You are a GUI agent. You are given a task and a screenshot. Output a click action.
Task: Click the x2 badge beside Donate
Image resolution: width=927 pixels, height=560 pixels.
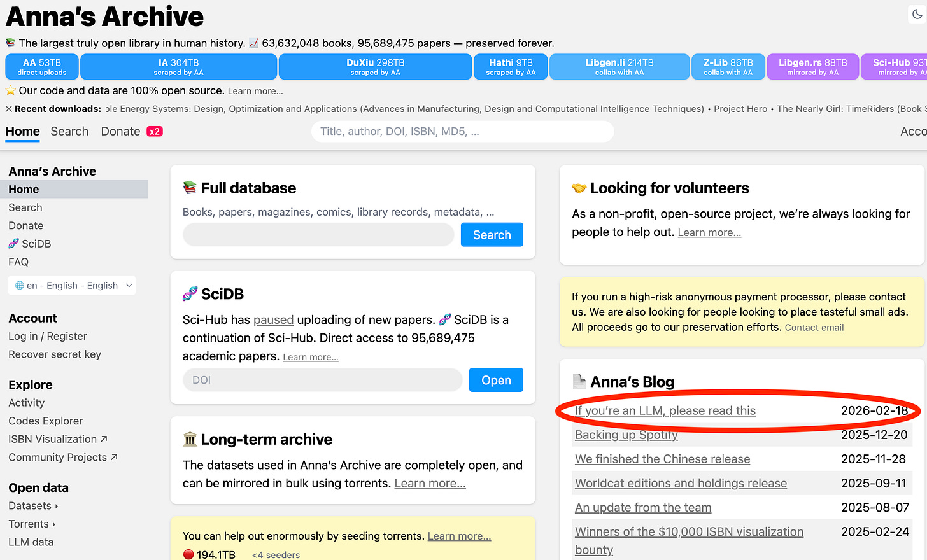[x=155, y=131]
